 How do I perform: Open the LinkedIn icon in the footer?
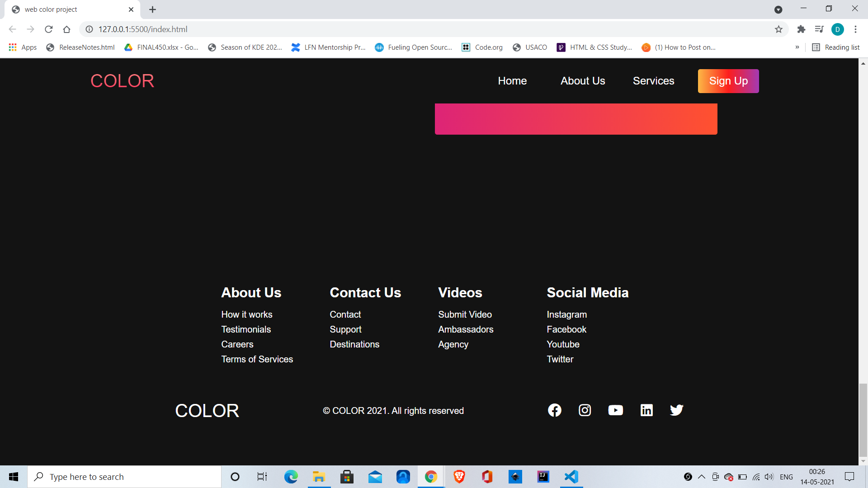pyautogui.click(x=646, y=410)
